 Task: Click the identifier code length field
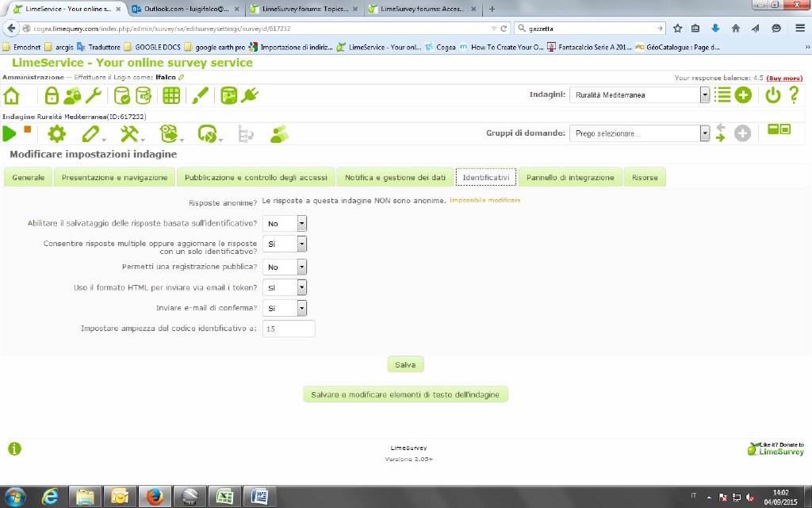click(289, 329)
